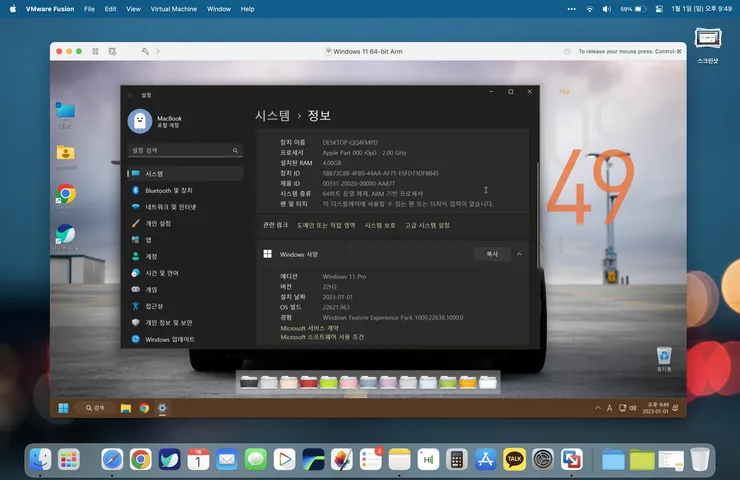Image resolution: width=740 pixels, height=480 pixels.
Task: Open the Window menu in the macOS menu bar
Action: (219, 9)
